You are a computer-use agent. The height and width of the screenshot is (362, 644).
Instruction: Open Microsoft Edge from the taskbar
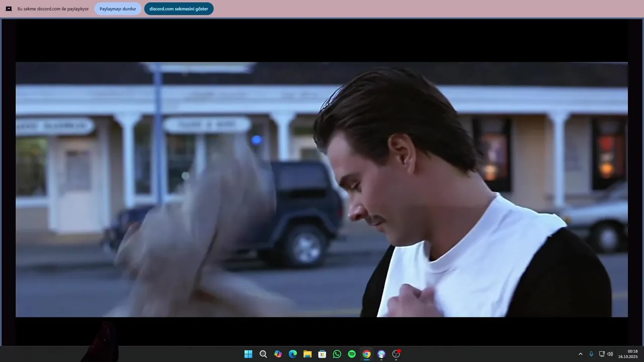[293, 354]
